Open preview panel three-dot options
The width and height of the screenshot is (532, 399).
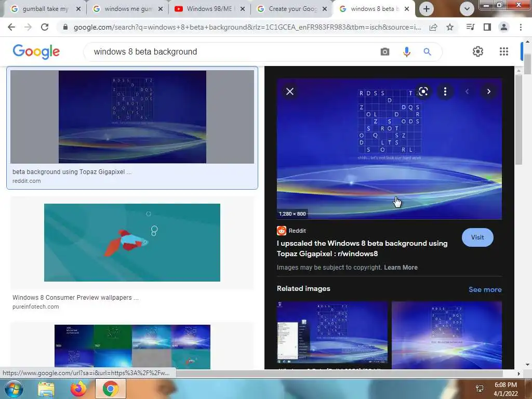445,91
